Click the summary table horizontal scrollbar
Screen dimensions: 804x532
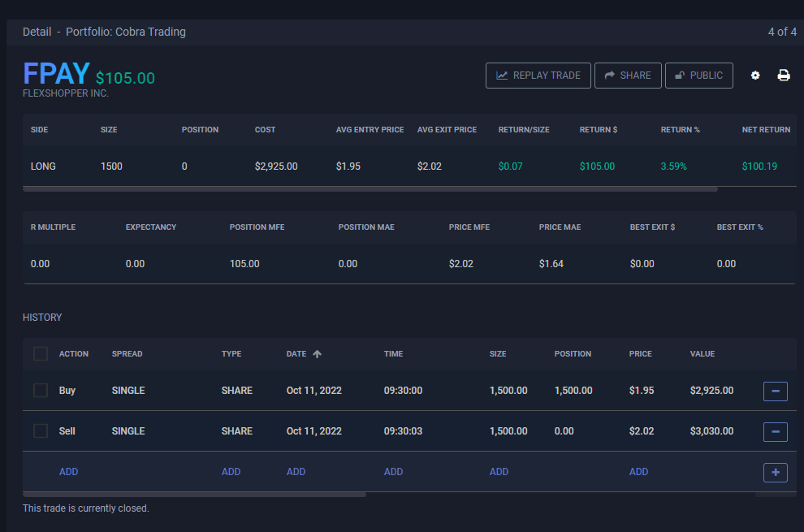click(x=370, y=189)
